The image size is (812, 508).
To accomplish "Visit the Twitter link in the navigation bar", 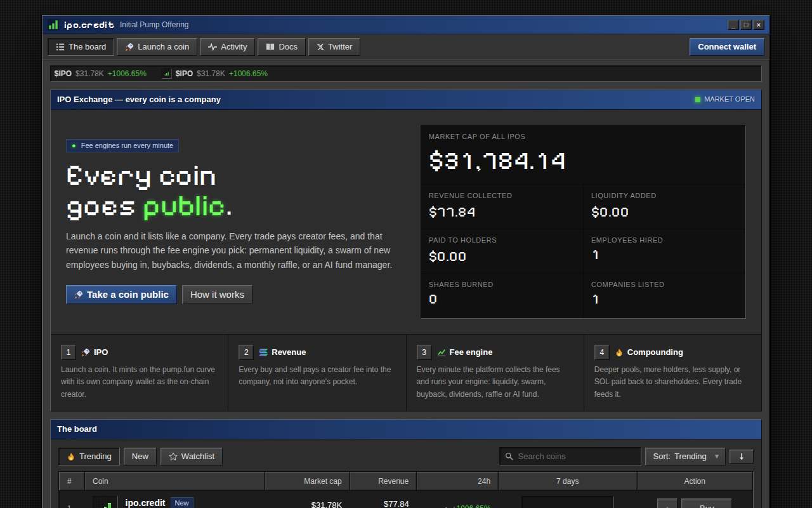I will (334, 47).
